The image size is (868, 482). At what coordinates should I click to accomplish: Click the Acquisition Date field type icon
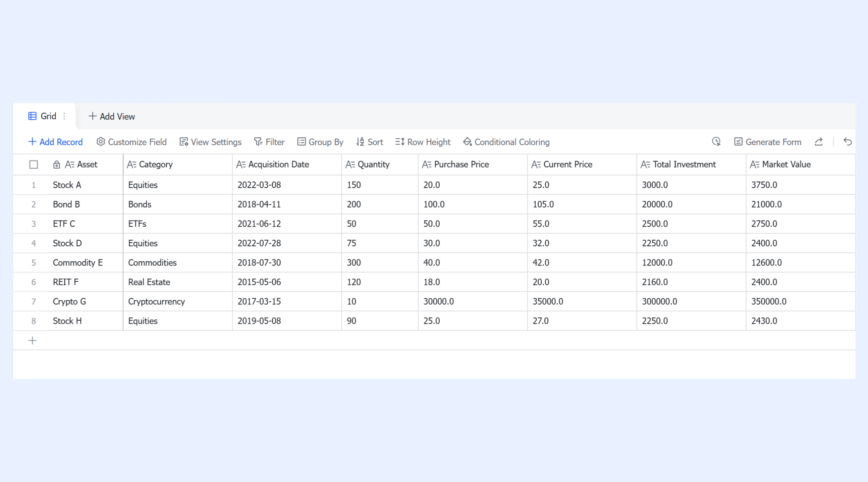(241, 165)
